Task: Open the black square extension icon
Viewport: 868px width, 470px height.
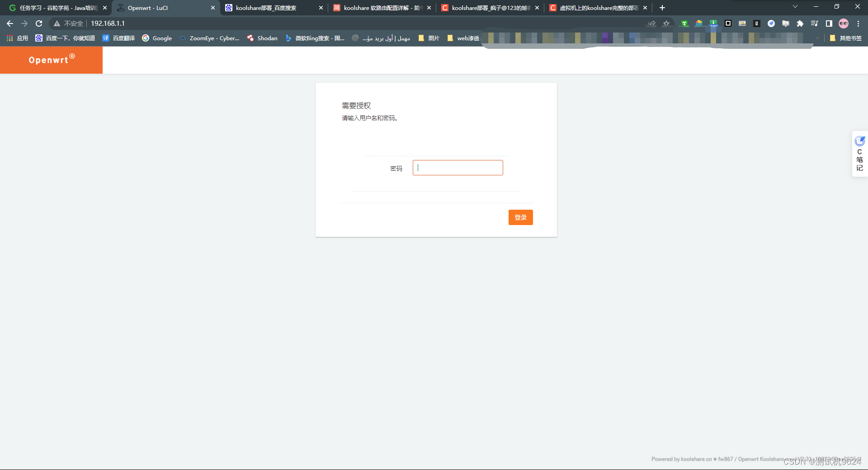Action: pos(728,23)
